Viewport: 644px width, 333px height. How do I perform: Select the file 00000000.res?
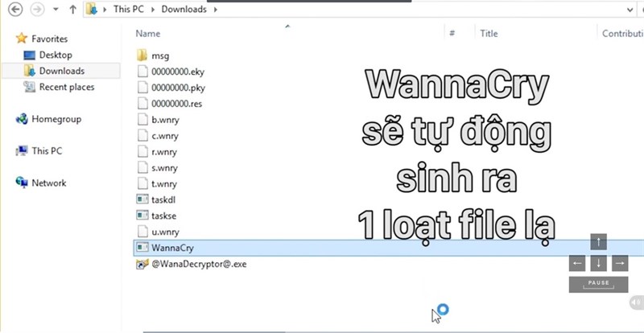pos(176,104)
